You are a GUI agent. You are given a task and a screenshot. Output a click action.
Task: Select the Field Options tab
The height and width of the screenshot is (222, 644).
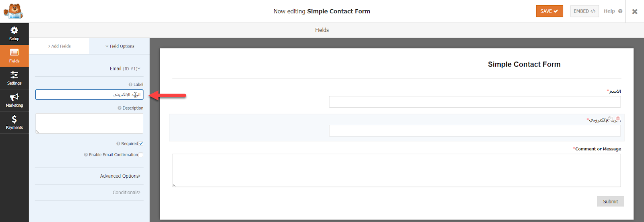120,46
